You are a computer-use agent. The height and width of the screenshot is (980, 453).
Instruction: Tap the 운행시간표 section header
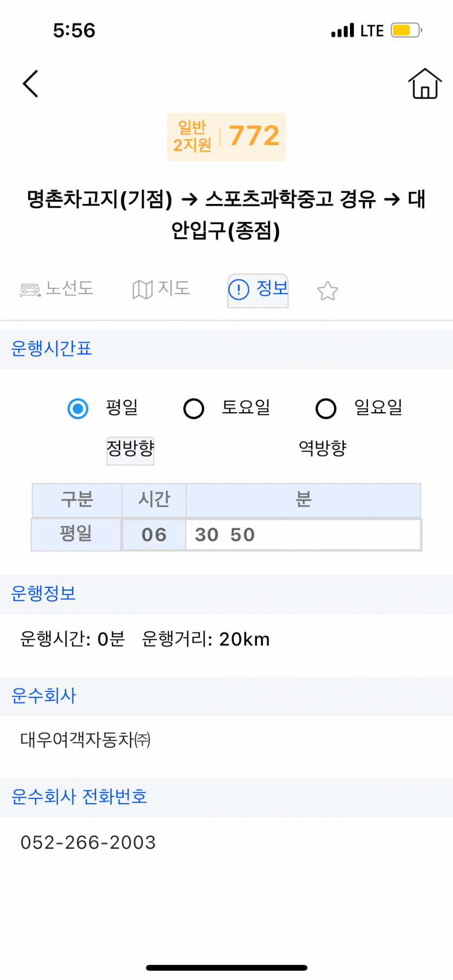tap(52, 349)
